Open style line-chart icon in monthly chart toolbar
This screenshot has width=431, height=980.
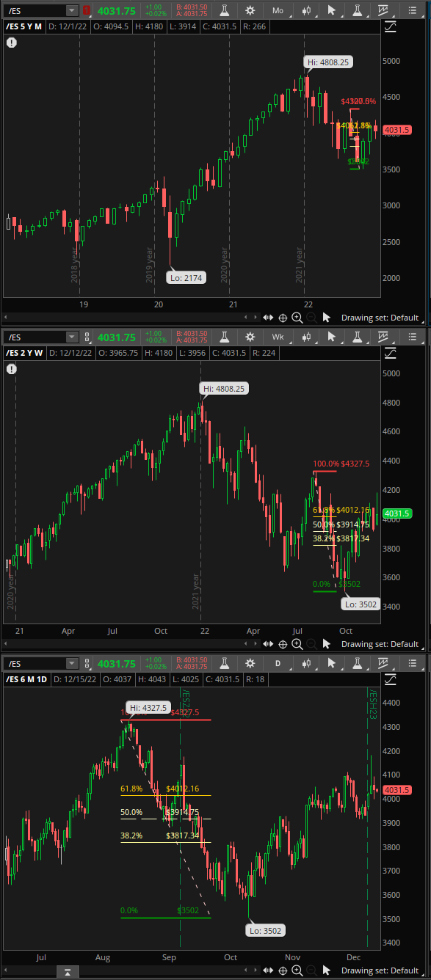pyautogui.click(x=383, y=10)
